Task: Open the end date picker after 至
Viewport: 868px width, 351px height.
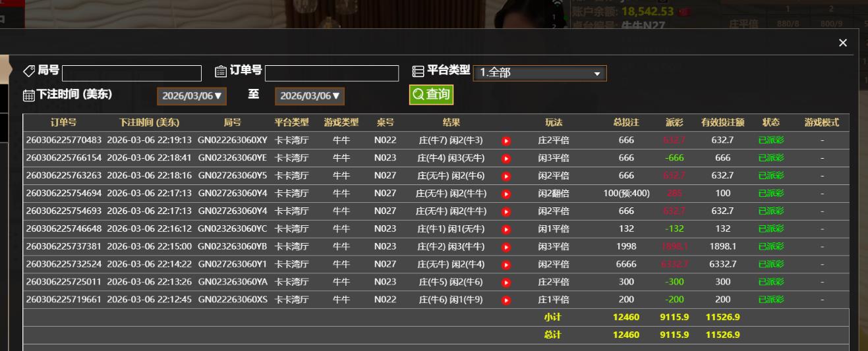Action: (x=310, y=96)
